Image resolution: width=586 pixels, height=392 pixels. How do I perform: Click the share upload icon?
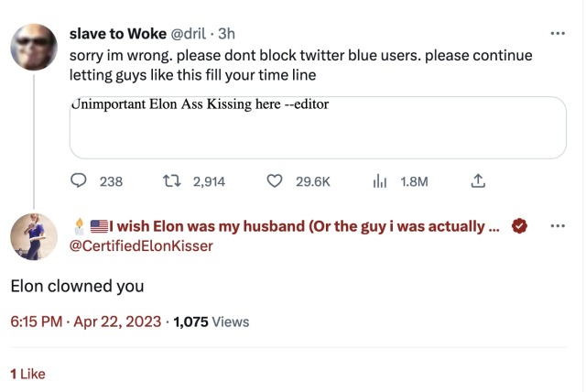pyautogui.click(x=477, y=181)
